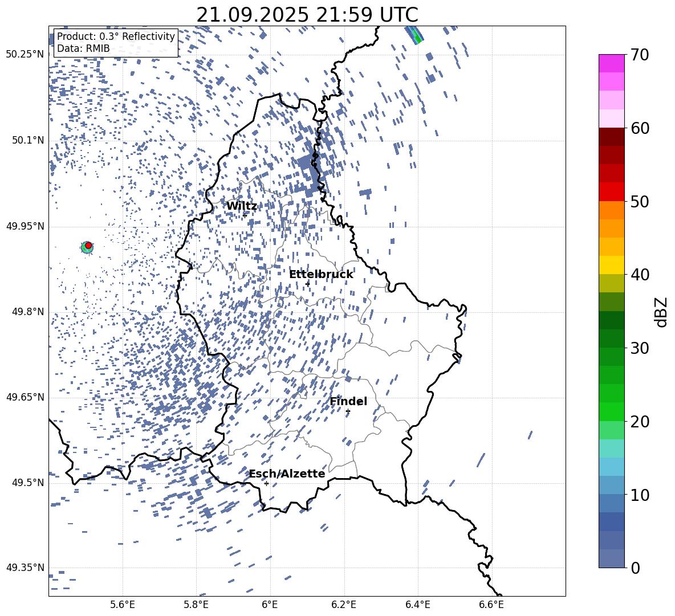The height and width of the screenshot is (616, 675).
Task: Click the 49.65°N latitude label
Action: click(x=25, y=397)
